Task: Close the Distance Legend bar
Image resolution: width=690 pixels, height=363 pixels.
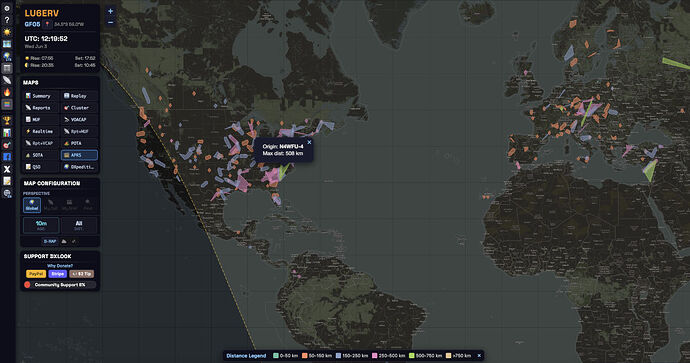Action: point(479,356)
